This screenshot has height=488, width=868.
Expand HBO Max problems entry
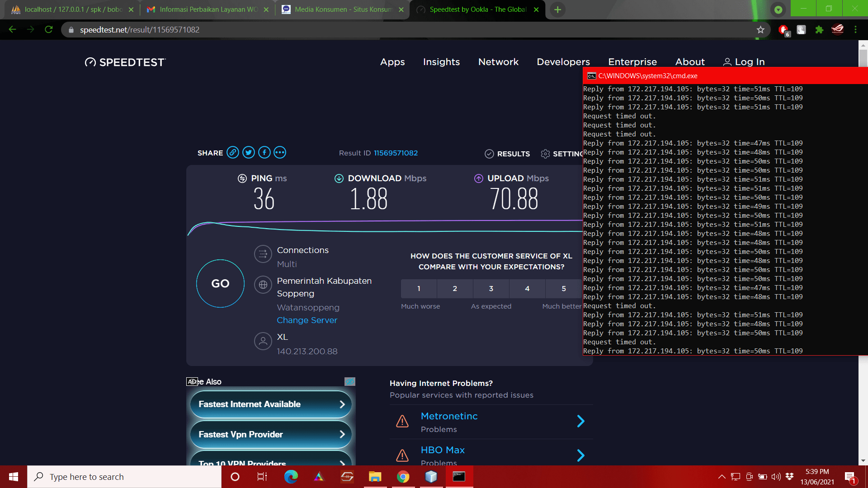(581, 455)
